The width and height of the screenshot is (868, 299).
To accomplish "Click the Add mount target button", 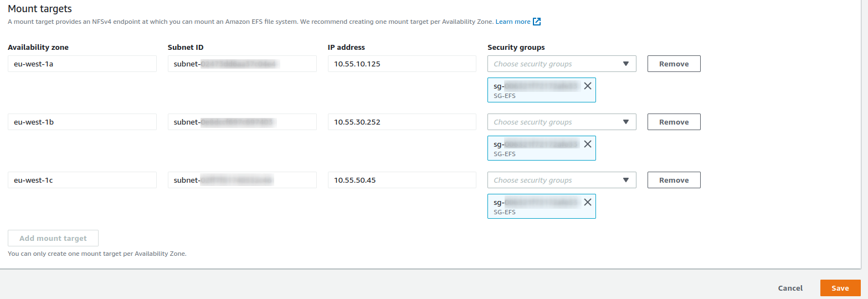I will point(53,238).
